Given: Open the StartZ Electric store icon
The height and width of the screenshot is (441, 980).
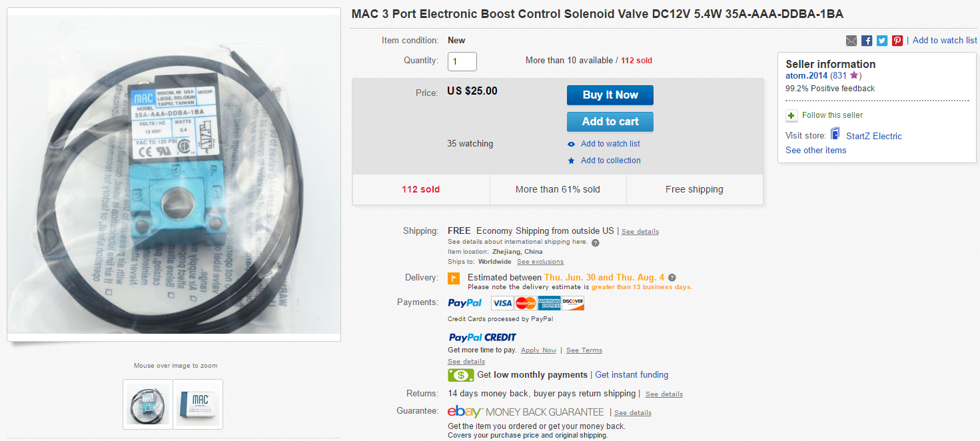Looking at the screenshot, I should 835,134.
